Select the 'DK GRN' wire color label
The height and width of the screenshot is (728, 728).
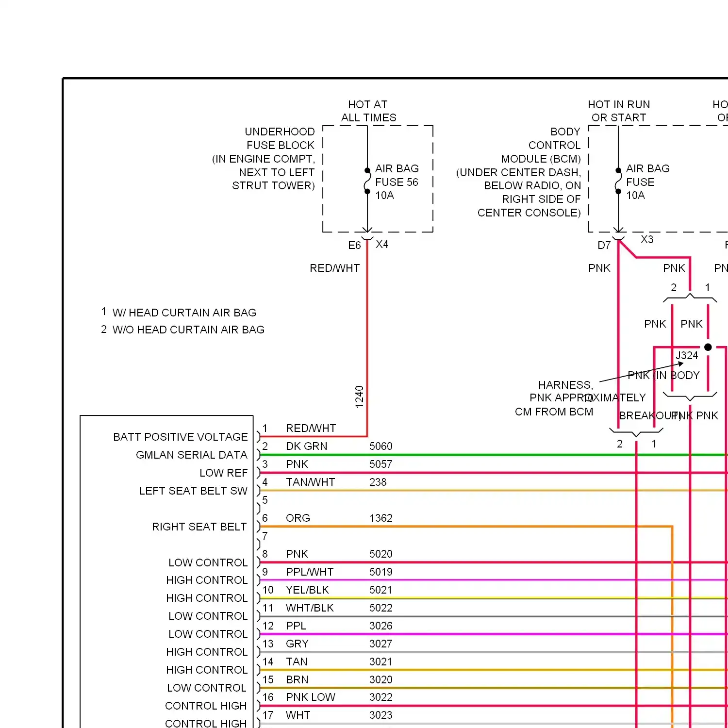307,447
